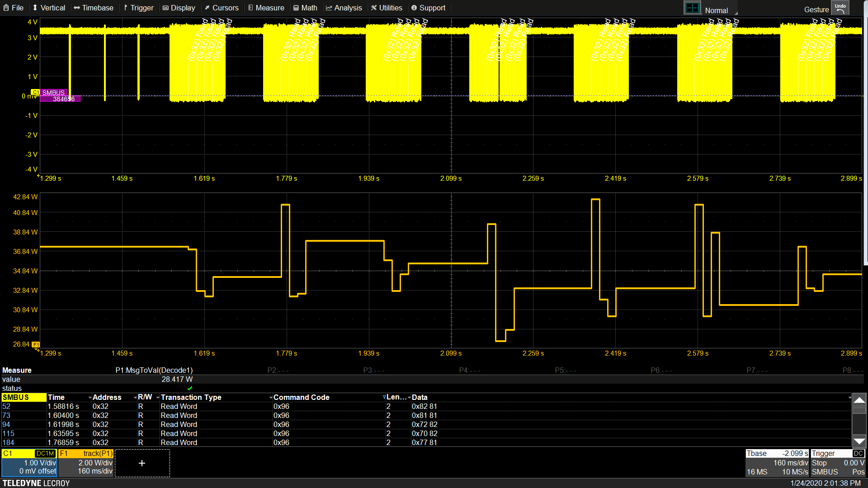
Task: Select the SMBUS table header cell
Action: (x=24, y=397)
